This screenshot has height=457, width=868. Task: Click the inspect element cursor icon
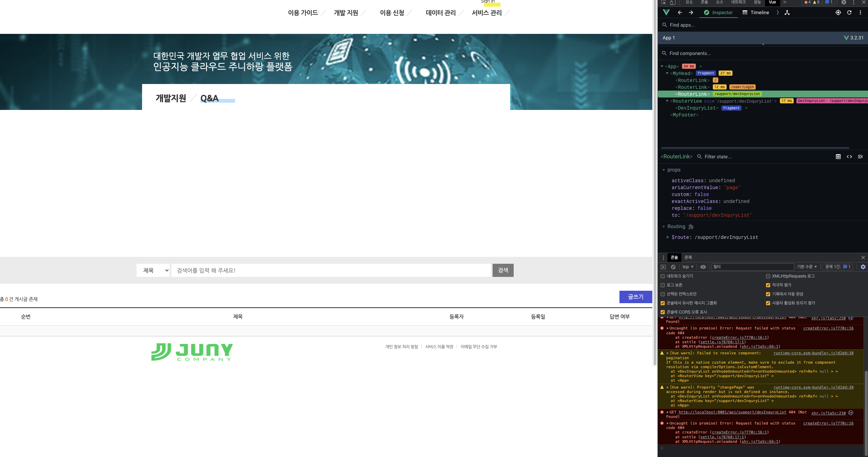click(663, 2)
